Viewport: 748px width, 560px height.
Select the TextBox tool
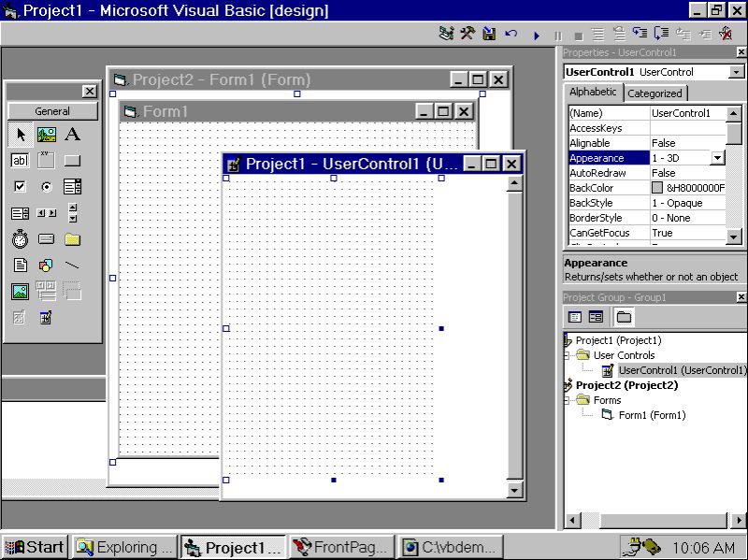(x=21, y=160)
